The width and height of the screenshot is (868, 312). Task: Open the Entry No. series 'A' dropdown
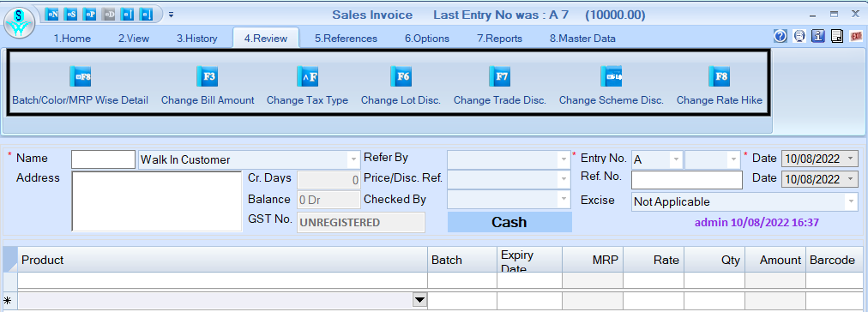[675, 160]
